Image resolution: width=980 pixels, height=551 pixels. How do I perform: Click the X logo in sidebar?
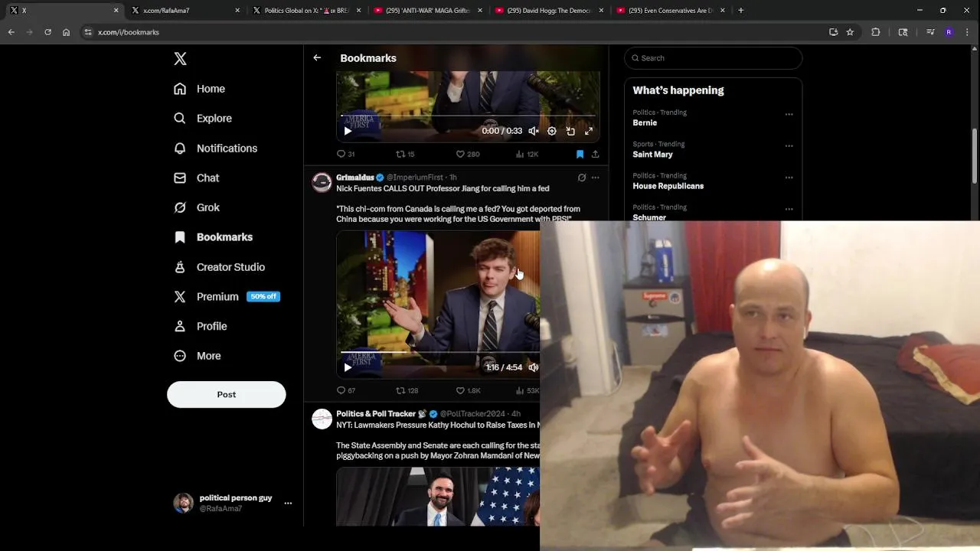(180, 59)
